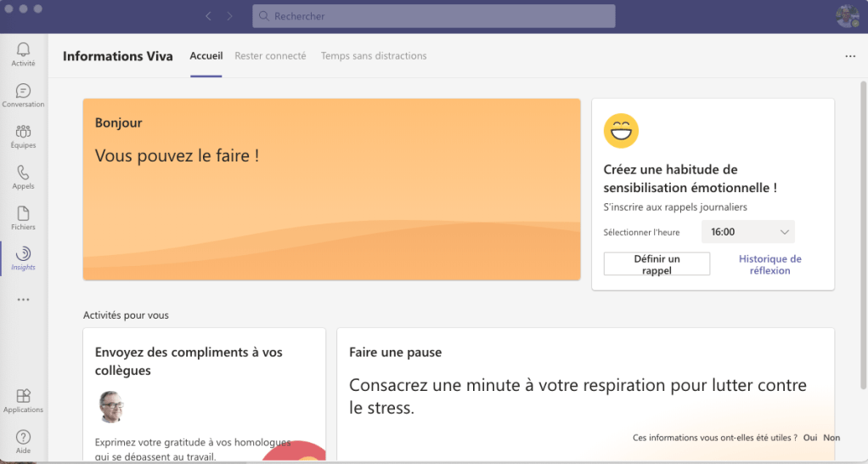The width and height of the screenshot is (868, 464).
Task: Go forward using the forward arrow
Action: click(x=229, y=16)
